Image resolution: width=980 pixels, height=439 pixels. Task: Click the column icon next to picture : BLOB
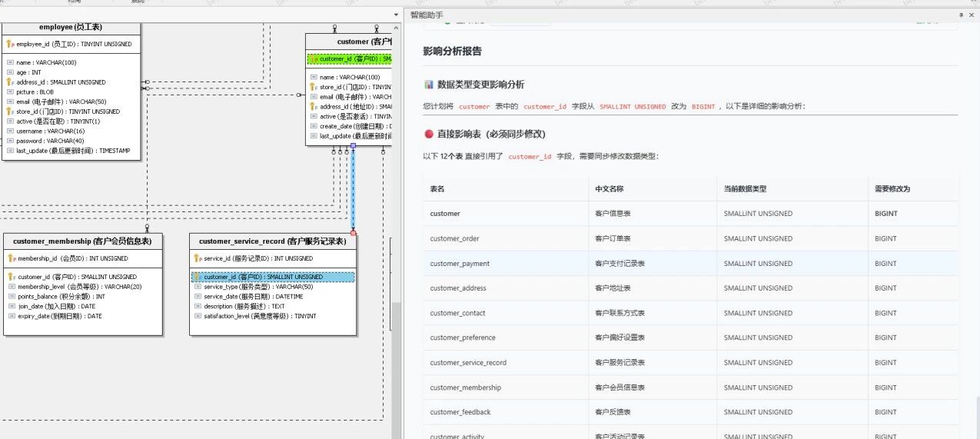11,92
